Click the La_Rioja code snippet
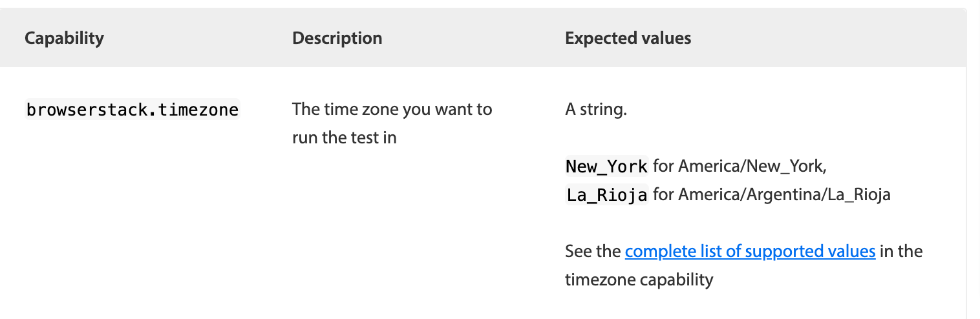 [606, 194]
